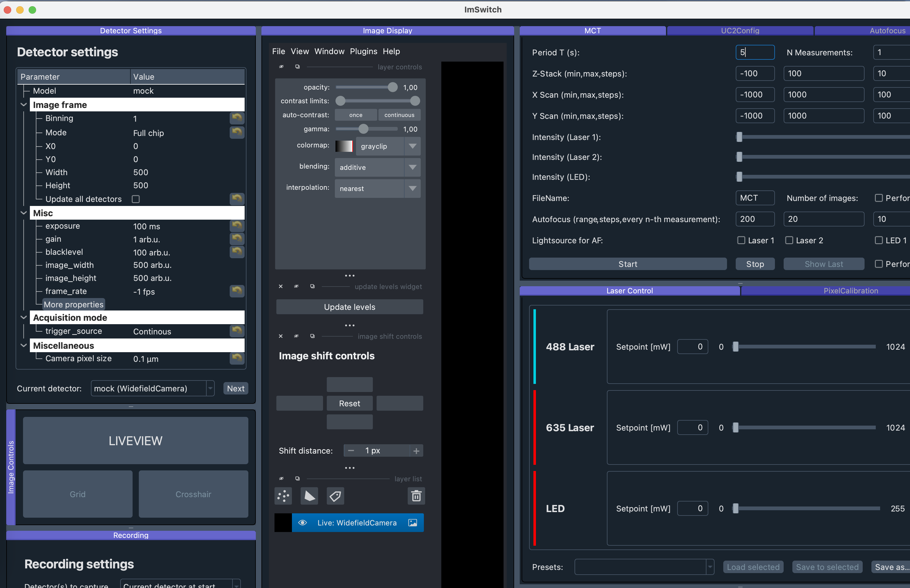Screen dimensions: 910x588
Task: Collapse the Image frame tree section
Action: tap(24, 105)
